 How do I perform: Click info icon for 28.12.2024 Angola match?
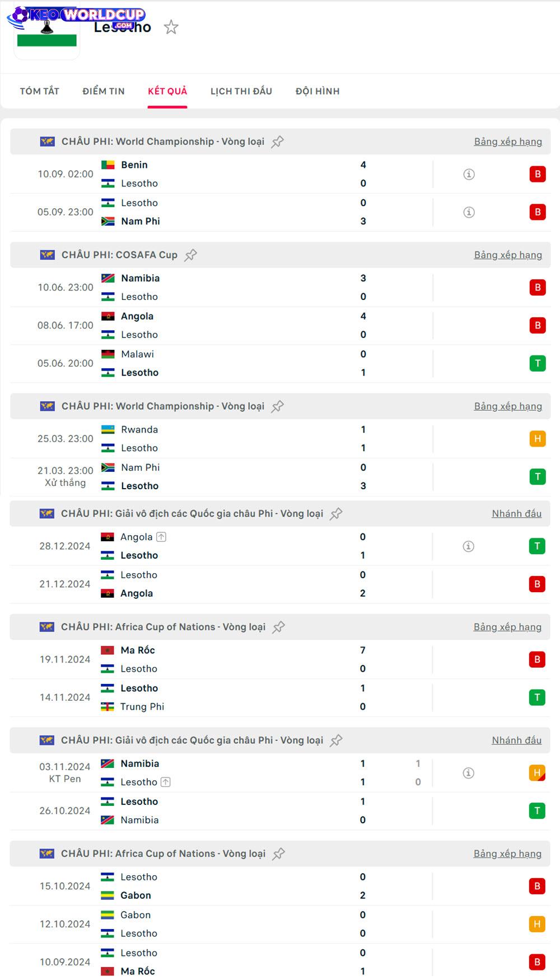pos(469,546)
